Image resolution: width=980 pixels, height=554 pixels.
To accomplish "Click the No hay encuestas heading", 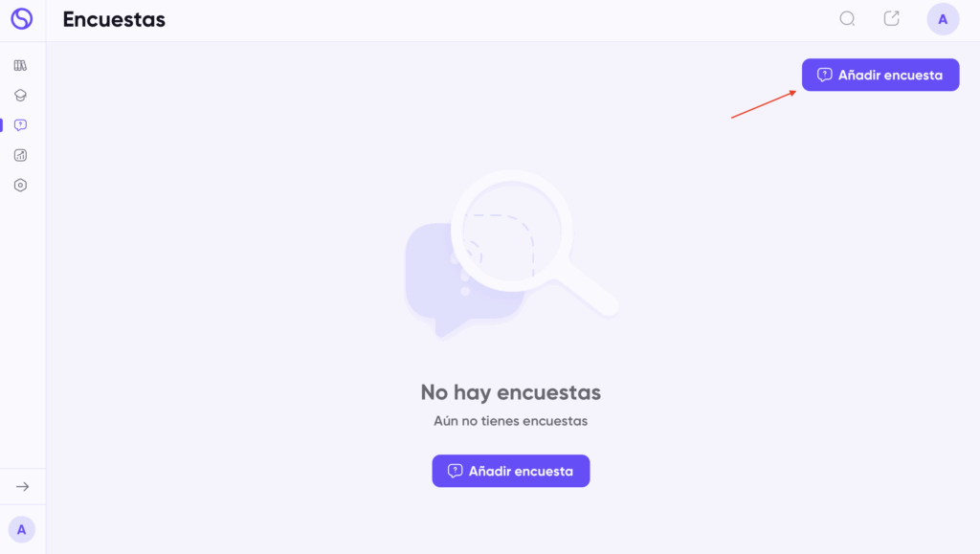I will (511, 392).
